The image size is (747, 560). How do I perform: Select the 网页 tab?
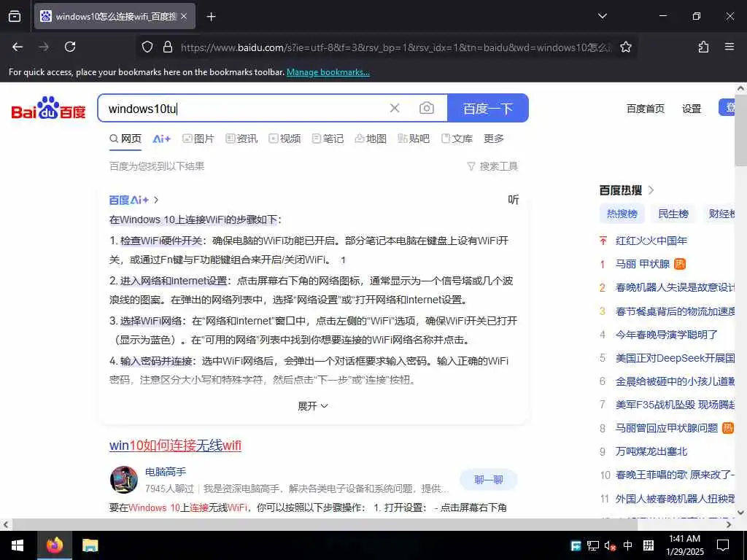click(x=125, y=139)
